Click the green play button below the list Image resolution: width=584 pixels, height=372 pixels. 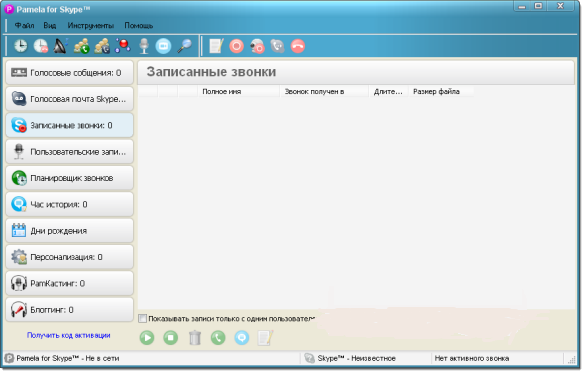pos(147,338)
